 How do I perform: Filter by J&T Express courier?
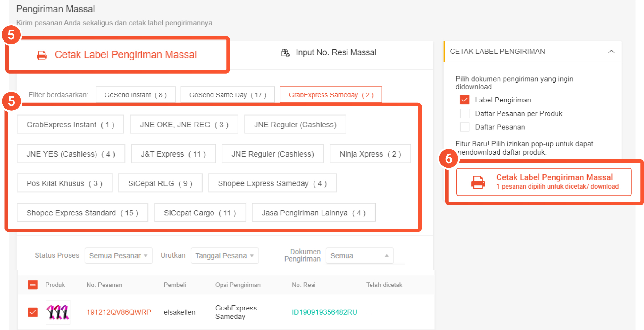point(173,154)
